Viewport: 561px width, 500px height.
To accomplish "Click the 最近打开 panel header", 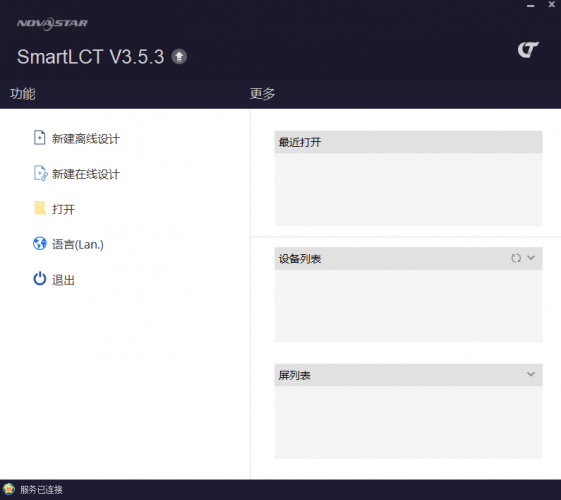I will coord(408,142).
